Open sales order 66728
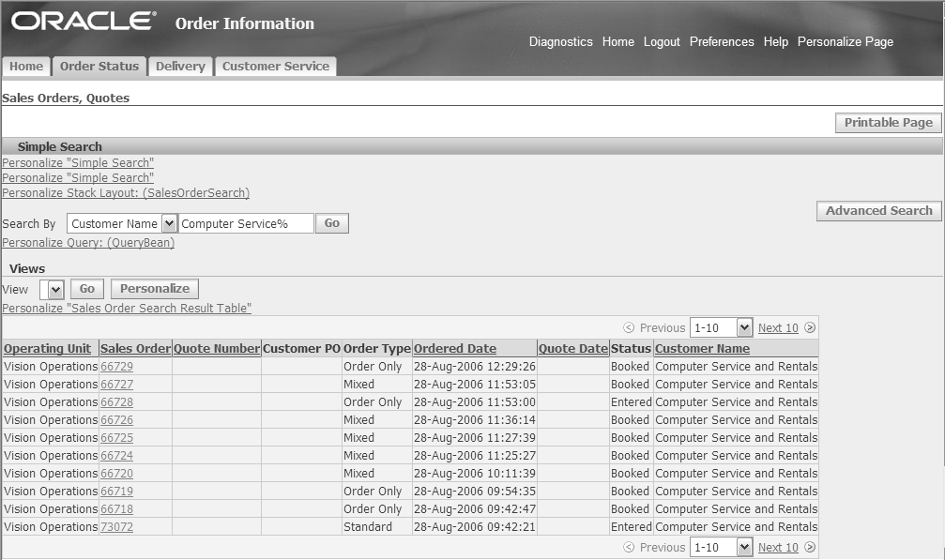 pyautogui.click(x=117, y=401)
